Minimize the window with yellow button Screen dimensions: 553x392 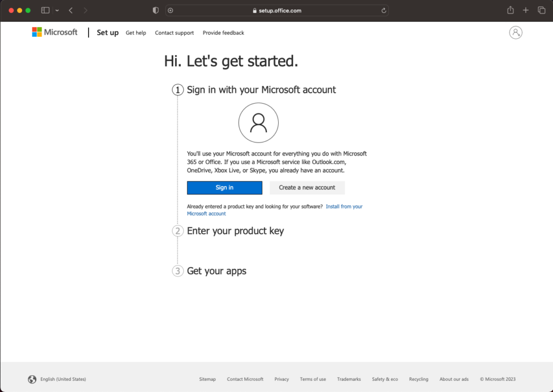point(20,10)
